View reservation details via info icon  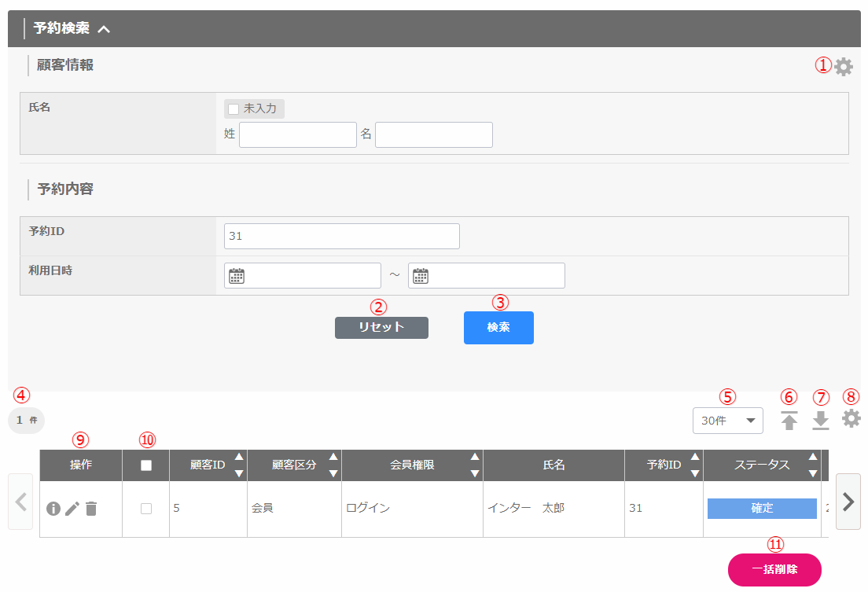[x=53, y=509]
